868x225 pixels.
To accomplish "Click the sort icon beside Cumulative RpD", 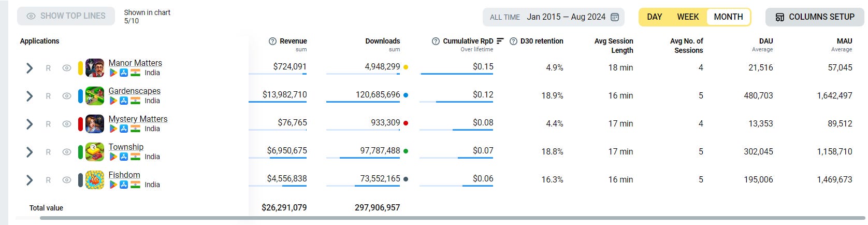I will (x=500, y=41).
